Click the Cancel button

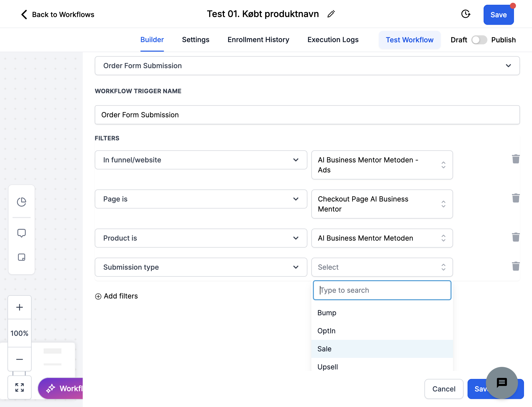point(444,389)
